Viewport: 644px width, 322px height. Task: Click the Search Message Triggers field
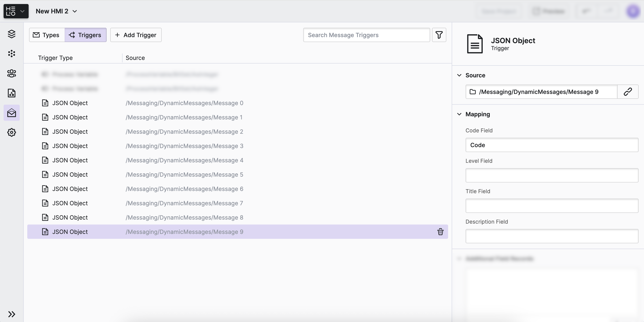tap(366, 35)
